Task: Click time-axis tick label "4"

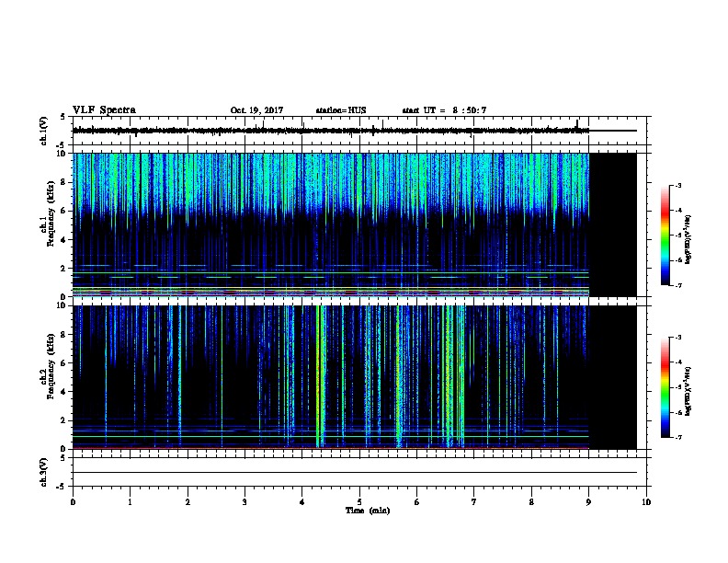Action: (302, 502)
